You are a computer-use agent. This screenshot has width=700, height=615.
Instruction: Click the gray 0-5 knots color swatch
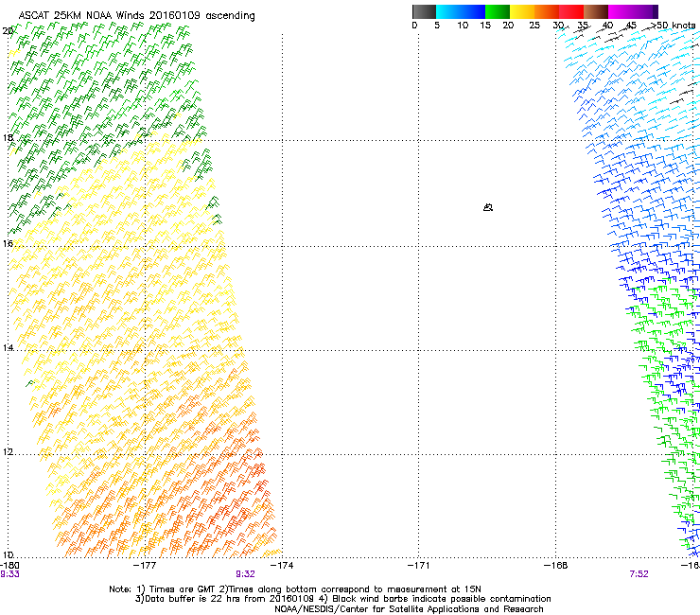pyautogui.click(x=424, y=11)
